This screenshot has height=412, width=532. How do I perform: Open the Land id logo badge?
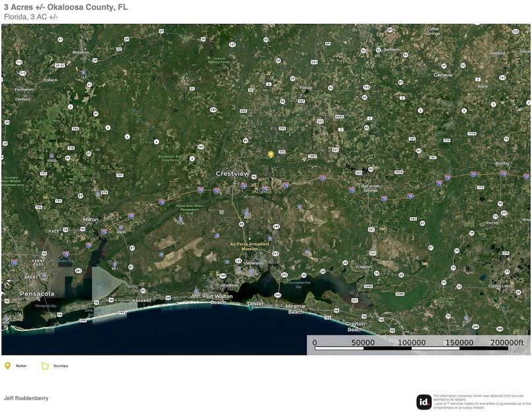click(x=425, y=401)
